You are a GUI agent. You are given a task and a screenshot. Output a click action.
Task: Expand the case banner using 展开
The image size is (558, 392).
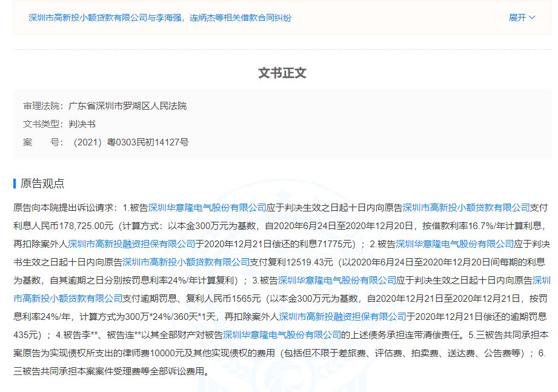pyautogui.click(x=517, y=18)
